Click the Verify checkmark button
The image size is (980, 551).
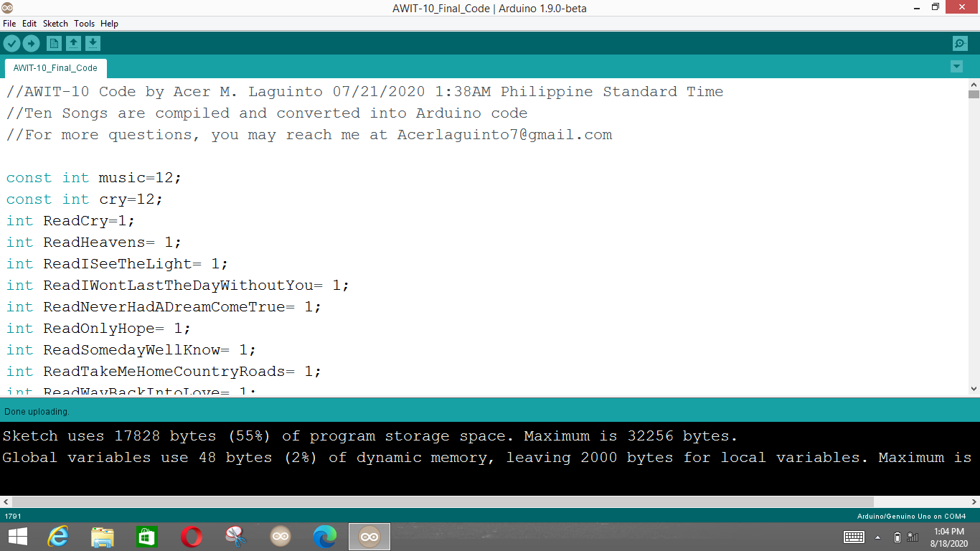click(11, 44)
